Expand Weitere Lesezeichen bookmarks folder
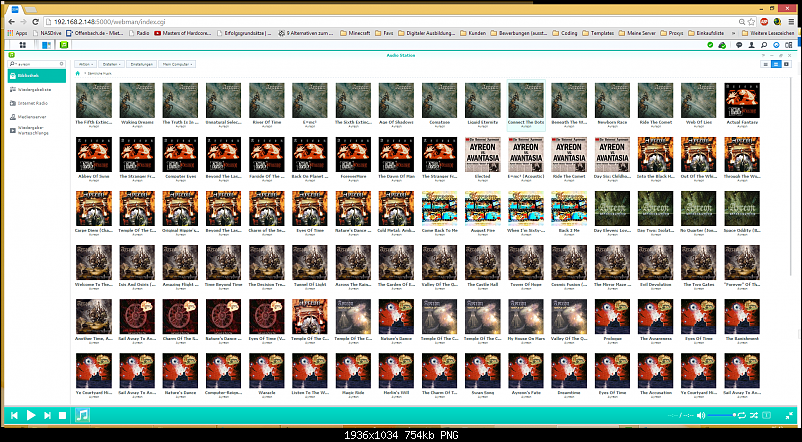This screenshot has width=802, height=442. pyautogui.click(x=768, y=33)
